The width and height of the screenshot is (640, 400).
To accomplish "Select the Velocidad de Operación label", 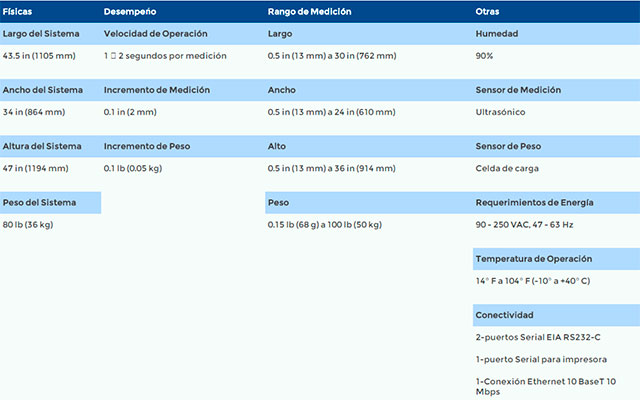I will tap(156, 34).
